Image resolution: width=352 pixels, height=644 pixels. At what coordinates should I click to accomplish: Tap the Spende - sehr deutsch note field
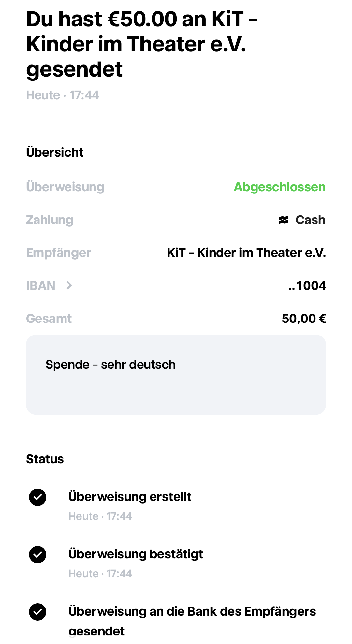coord(176,375)
